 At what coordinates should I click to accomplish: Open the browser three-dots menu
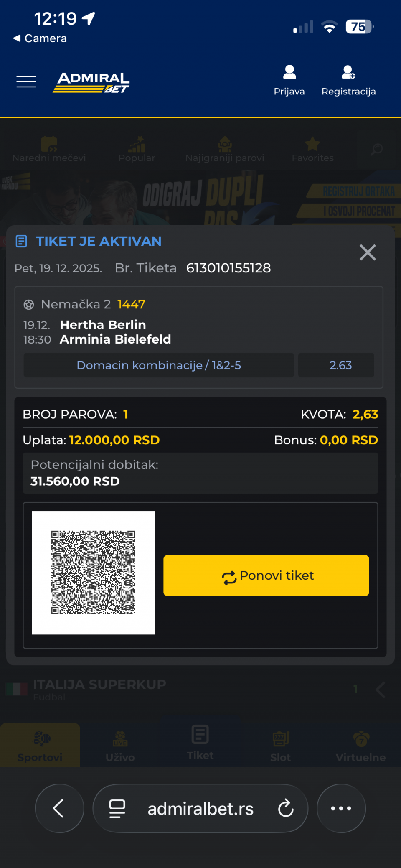341,808
